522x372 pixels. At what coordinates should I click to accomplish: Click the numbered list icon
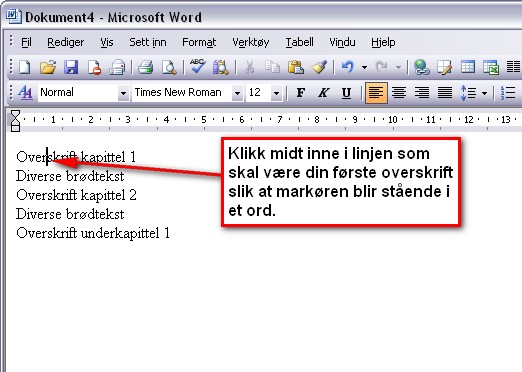[508, 93]
